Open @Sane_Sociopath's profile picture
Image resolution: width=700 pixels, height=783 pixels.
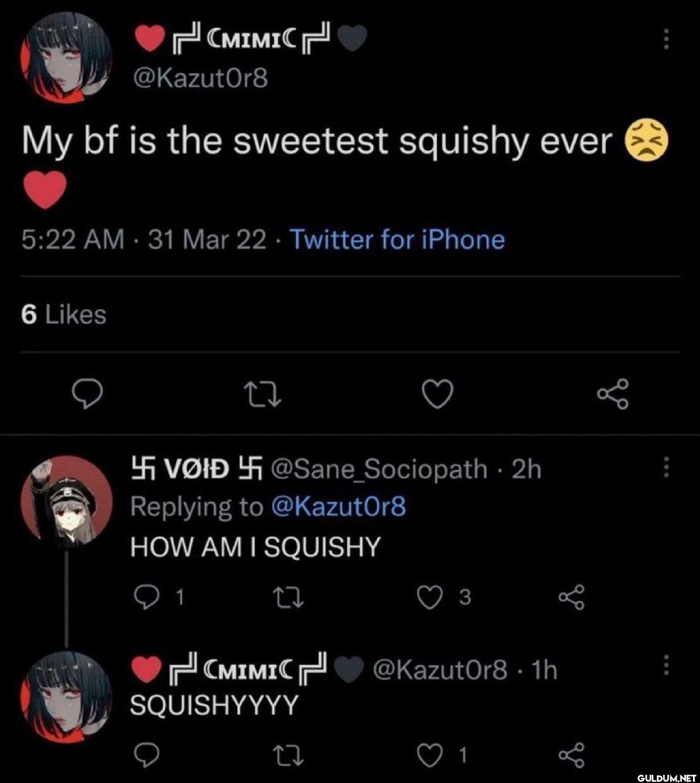[x=66, y=501]
